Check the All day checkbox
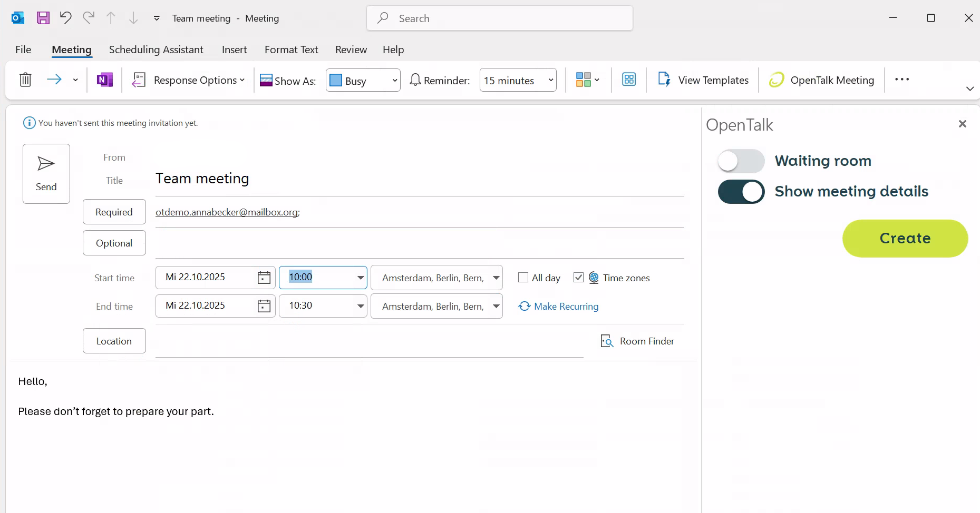Viewport: 980px width, 513px height. pos(523,278)
